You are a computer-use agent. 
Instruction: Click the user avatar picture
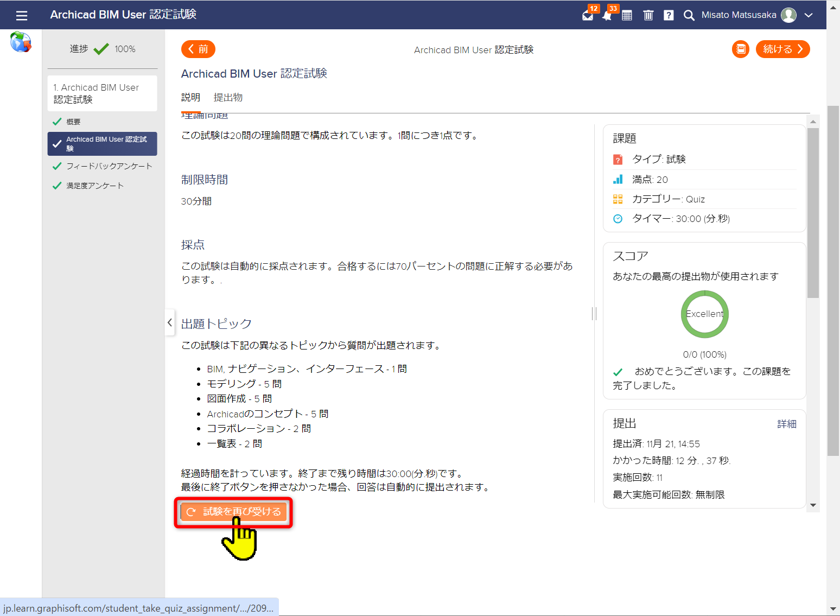788,15
